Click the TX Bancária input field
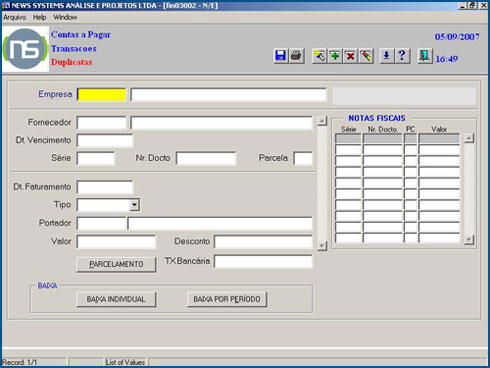This screenshot has width=490, height=368. 263,261
